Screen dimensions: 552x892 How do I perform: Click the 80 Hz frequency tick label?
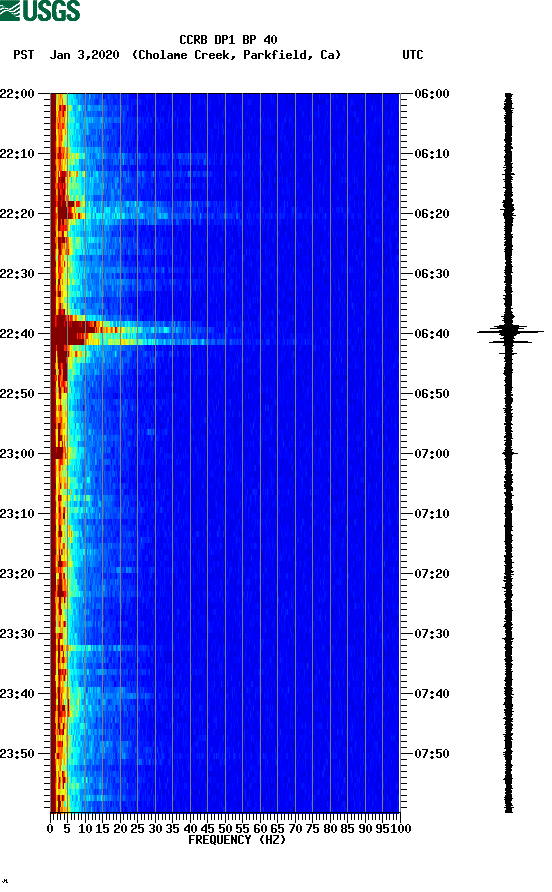click(x=330, y=829)
